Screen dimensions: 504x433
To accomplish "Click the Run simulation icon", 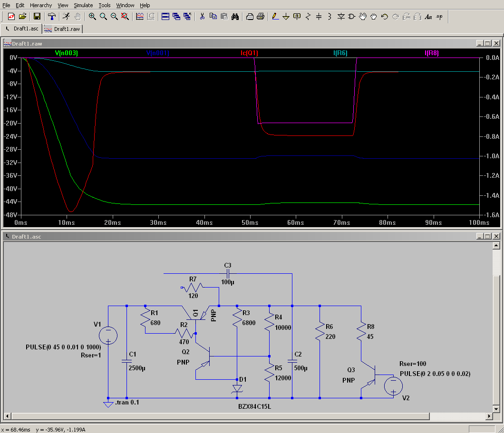I will point(66,17).
